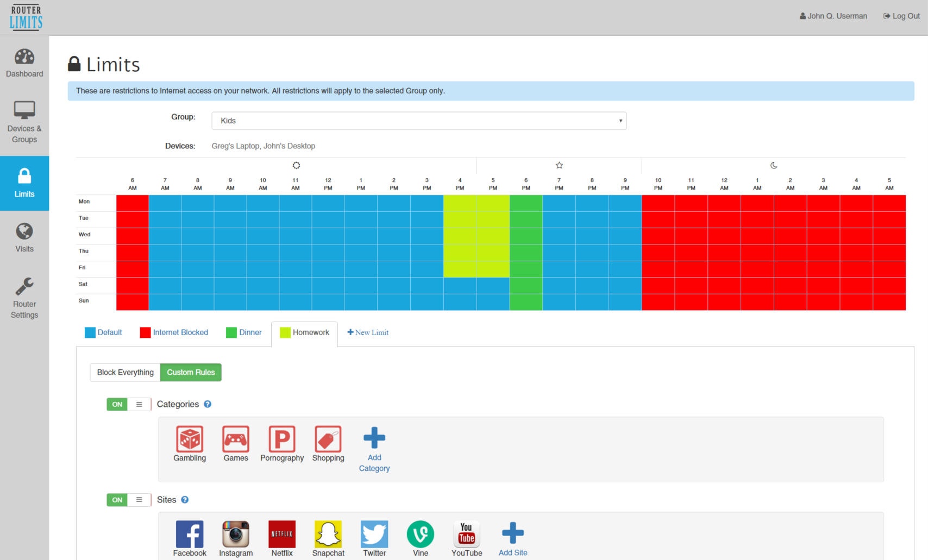This screenshot has width=928, height=560.
Task: Open the Sites list menu button
Action: pyautogui.click(x=139, y=500)
